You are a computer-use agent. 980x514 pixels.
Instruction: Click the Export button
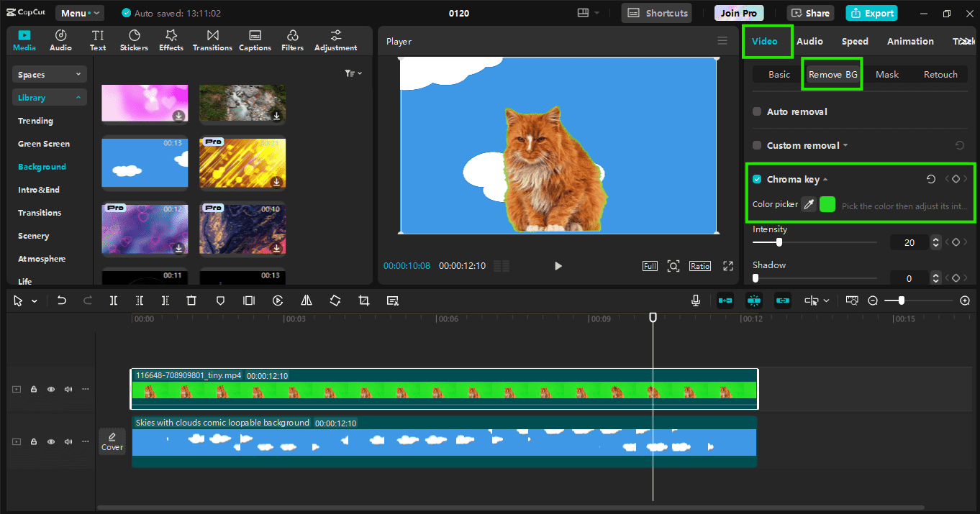click(x=871, y=13)
